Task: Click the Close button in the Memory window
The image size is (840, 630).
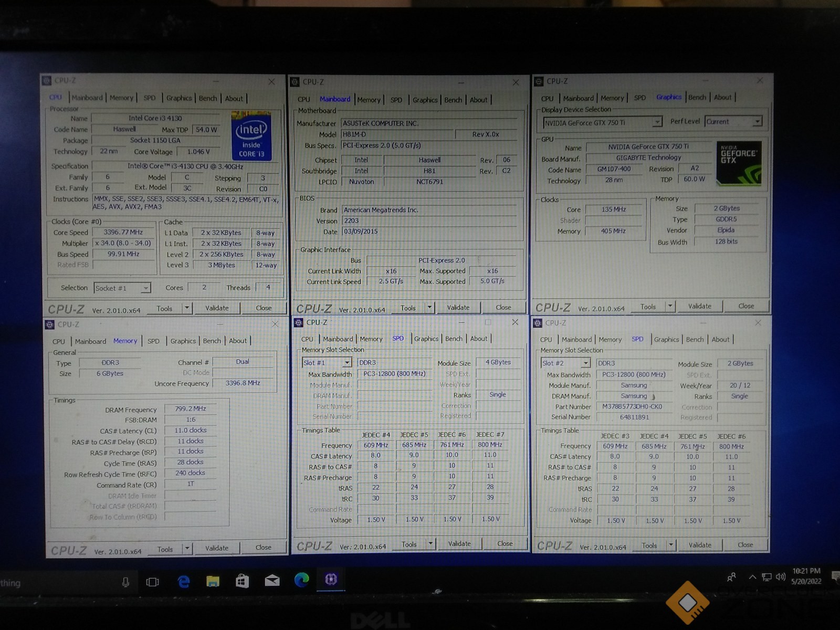Action: coord(264,548)
